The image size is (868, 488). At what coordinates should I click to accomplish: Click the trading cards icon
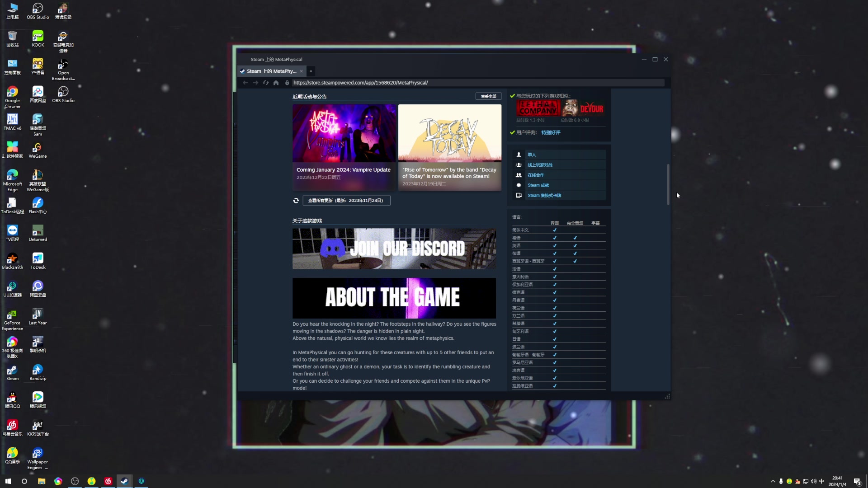[519, 196]
